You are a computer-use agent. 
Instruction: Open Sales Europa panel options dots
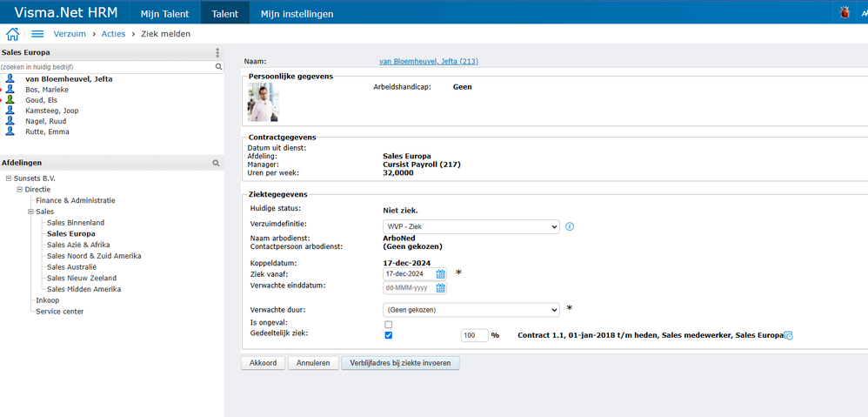(217, 52)
